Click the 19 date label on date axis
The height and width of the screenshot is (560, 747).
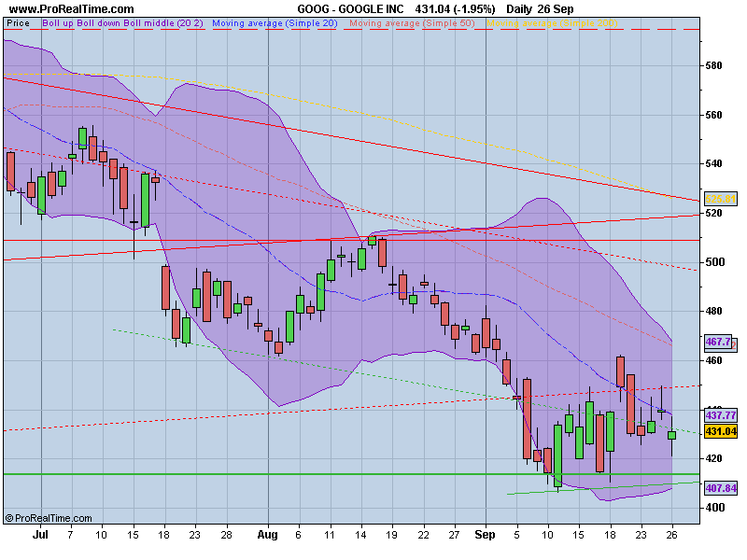click(391, 535)
